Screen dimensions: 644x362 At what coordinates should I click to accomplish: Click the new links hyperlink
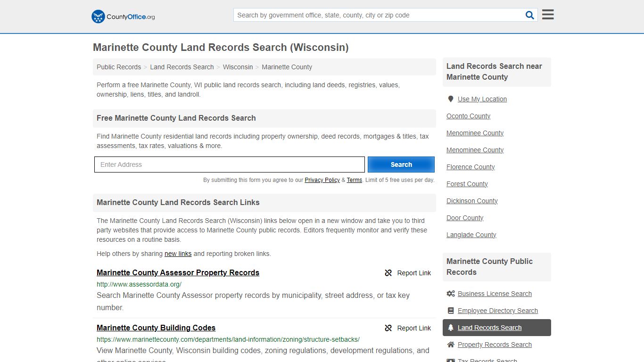click(178, 254)
